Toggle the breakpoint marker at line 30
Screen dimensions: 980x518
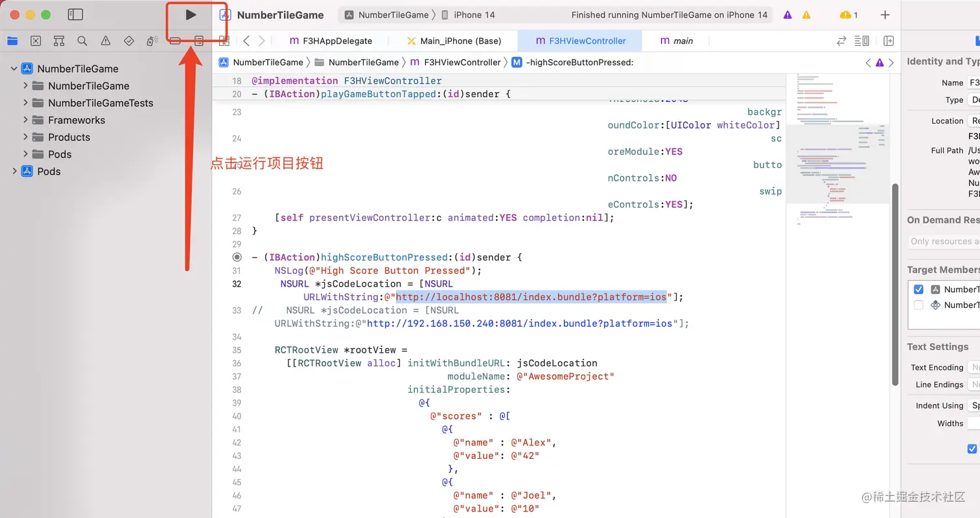click(x=237, y=257)
